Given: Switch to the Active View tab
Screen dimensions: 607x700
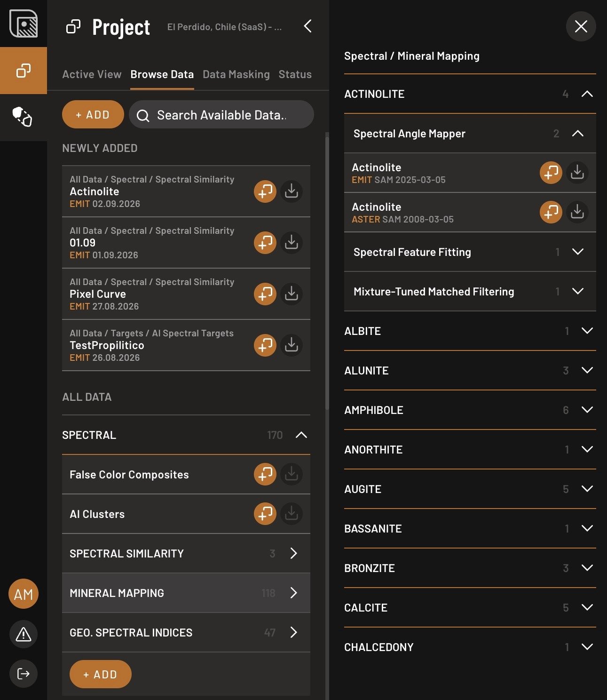Looking at the screenshot, I should [x=92, y=74].
